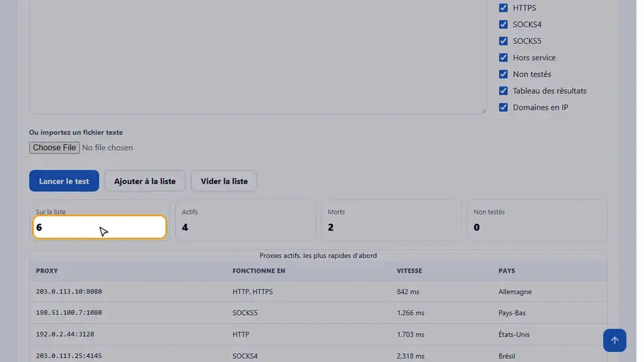Select proxy 198.51.100.7:1080
This screenshot has width=644, height=362.
click(68, 313)
